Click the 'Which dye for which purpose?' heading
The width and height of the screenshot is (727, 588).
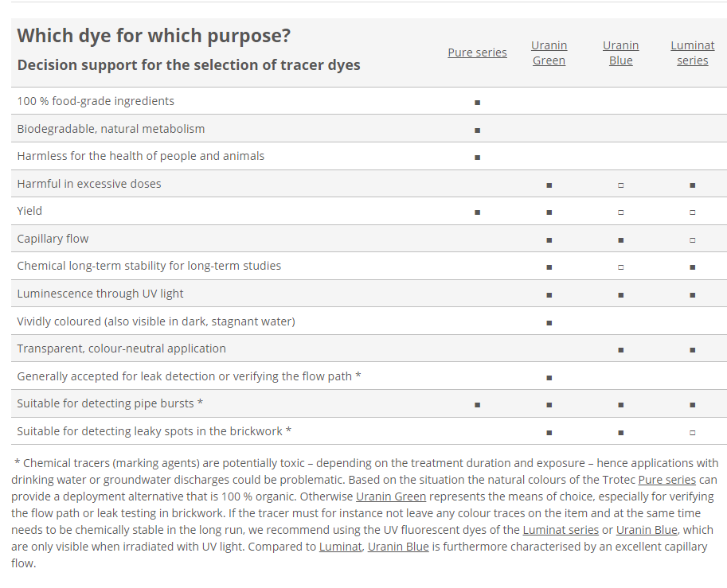[x=154, y=36]
